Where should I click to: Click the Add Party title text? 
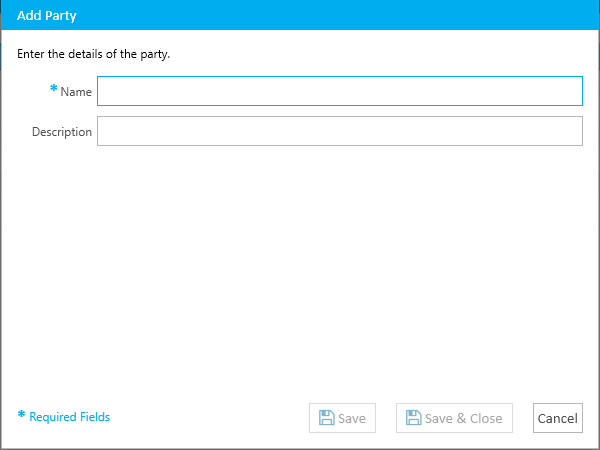pyautogui.click(x=47, y=16)
